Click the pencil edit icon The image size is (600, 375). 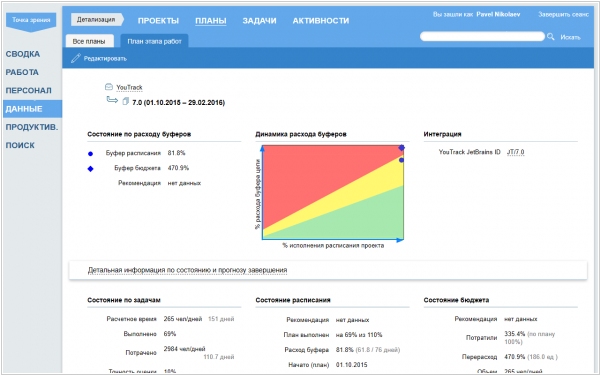click(x=76, y=58)
